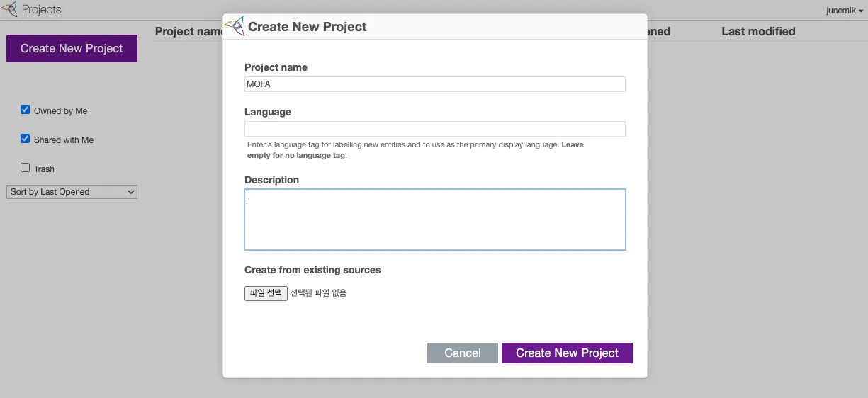The image size is (868, 398).
Task: Click the language tag help text
Action: pyautogui.click(x=415, y=150)
